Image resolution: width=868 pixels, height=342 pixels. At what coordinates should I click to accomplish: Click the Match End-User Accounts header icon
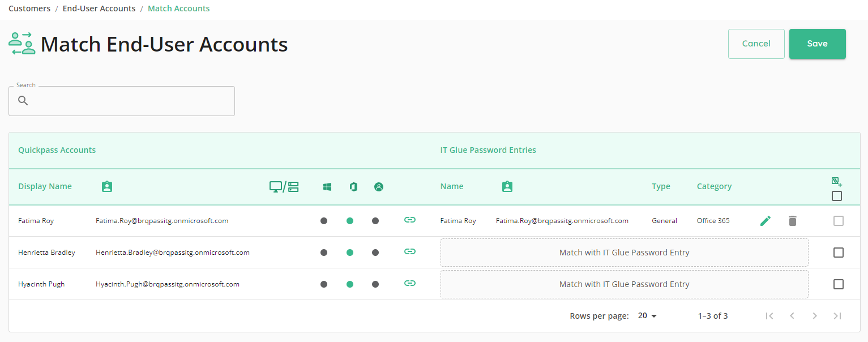(x=23, y=44)
